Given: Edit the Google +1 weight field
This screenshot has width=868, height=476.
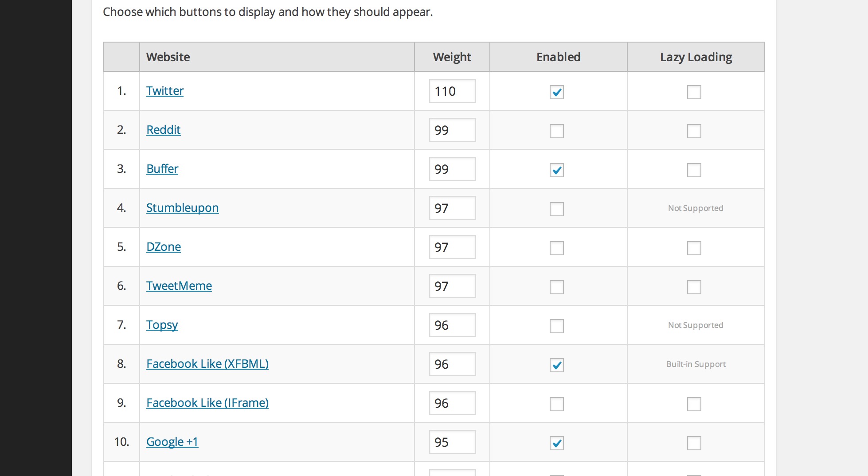Looking at the screenshot, I should tap(452, 442).
